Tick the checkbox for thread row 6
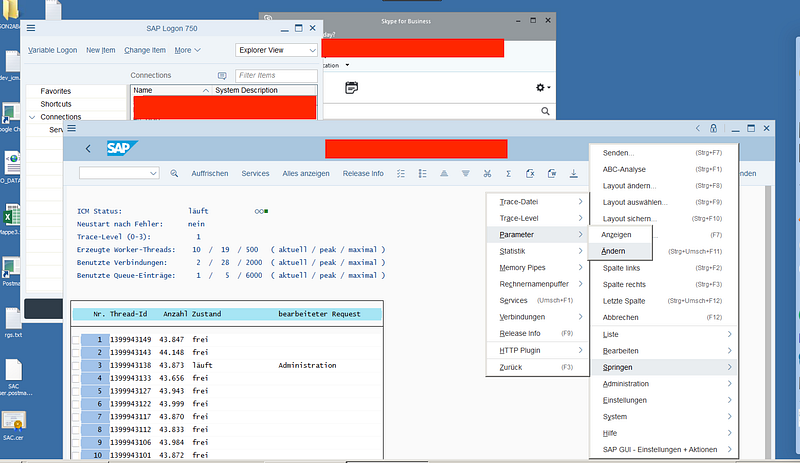Image resolution: width=800 pixels, height=463 pixels. tap(76, 404)
